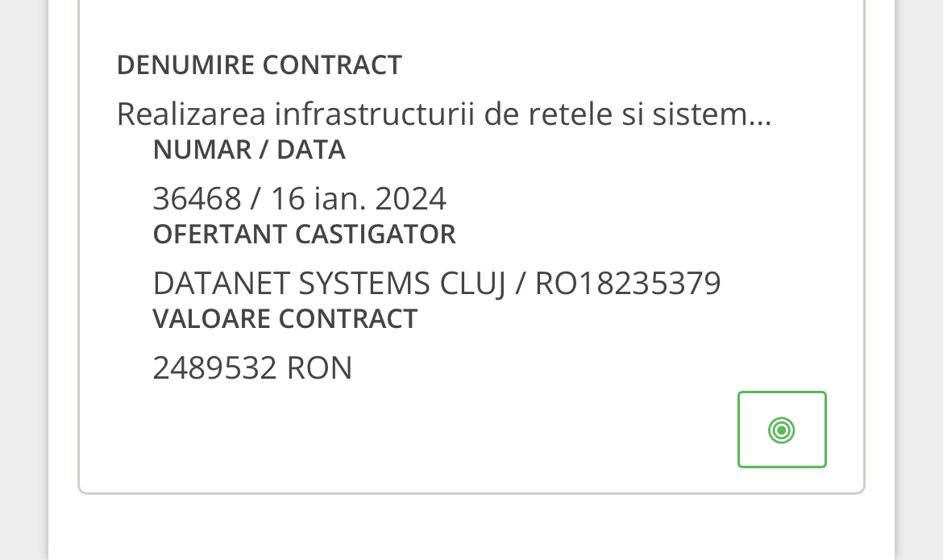Click empty space left of the target button
The height and width of the screenshot is (560, 943).
pos(484,431)
